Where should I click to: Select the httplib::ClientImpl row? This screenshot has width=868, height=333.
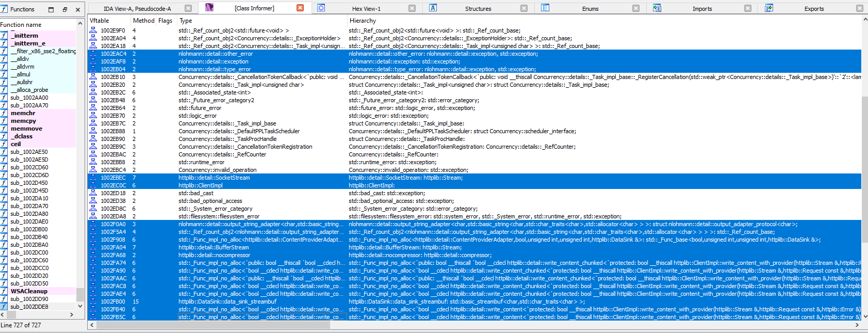tap(201, 185)
